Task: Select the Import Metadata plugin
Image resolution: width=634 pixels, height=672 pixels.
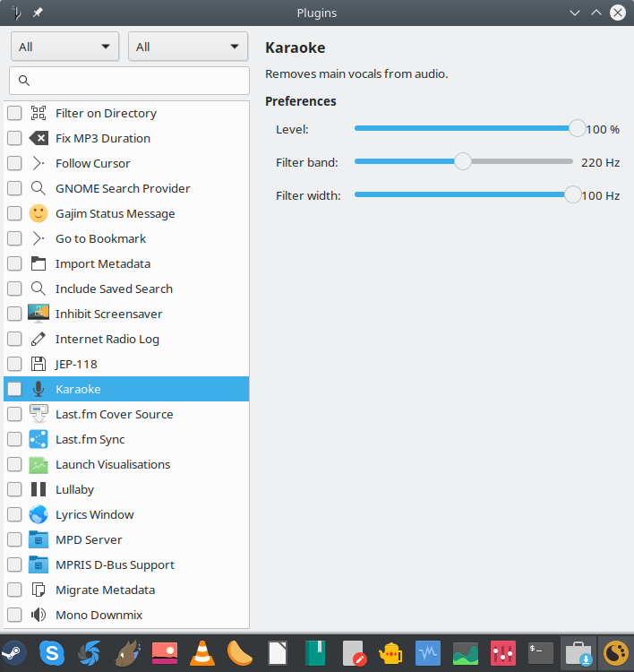Action: 102,263
